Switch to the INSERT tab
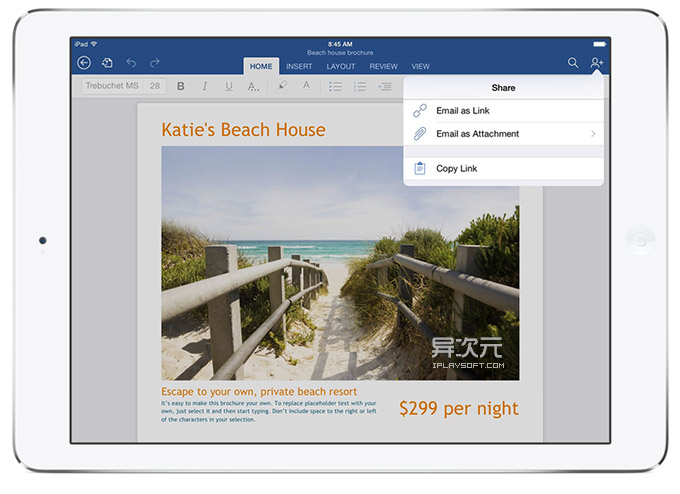This screenshot has width=680, height=494. tap(299, 67)
